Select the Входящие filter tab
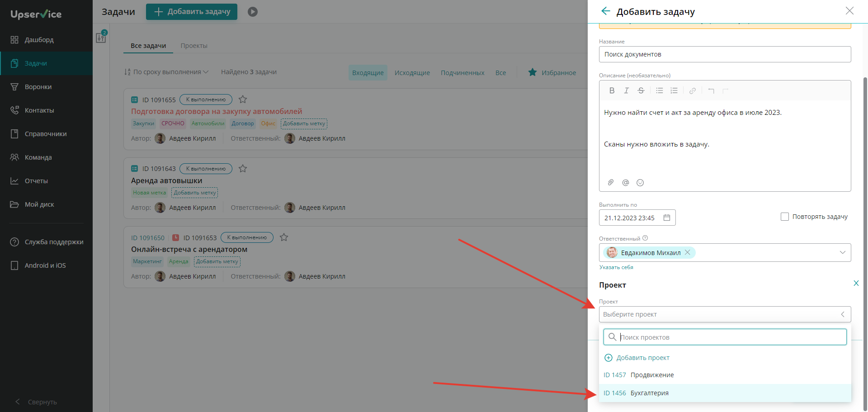Viewport: 868px width, 412px height. tap(368, 73)
